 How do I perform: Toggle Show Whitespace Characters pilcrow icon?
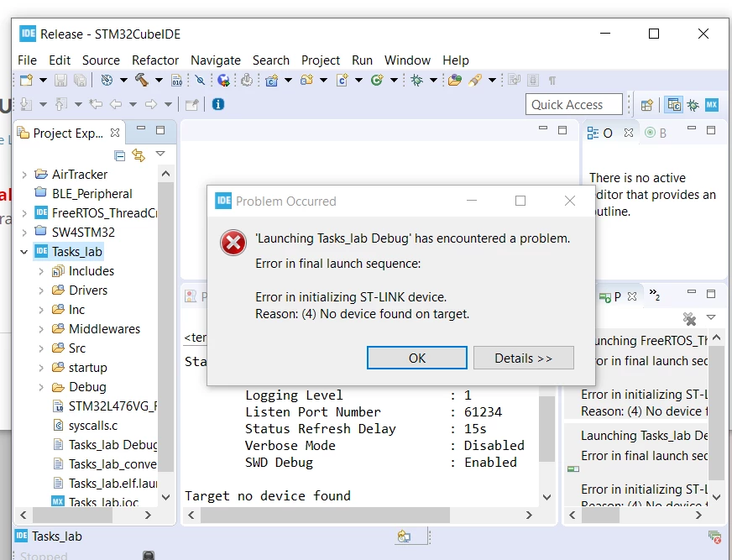(x=552, y=81)
